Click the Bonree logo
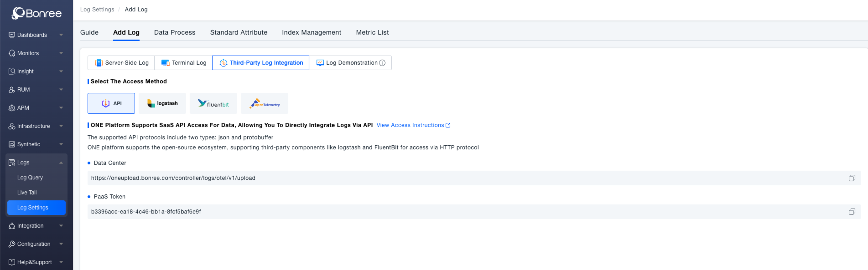868x270 pixels. [x=36, y=13]
